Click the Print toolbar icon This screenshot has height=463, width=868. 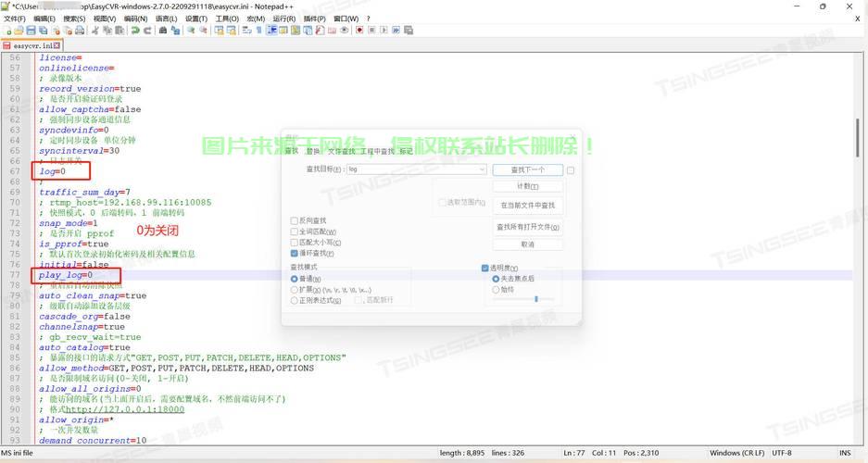tap(80, 31)
